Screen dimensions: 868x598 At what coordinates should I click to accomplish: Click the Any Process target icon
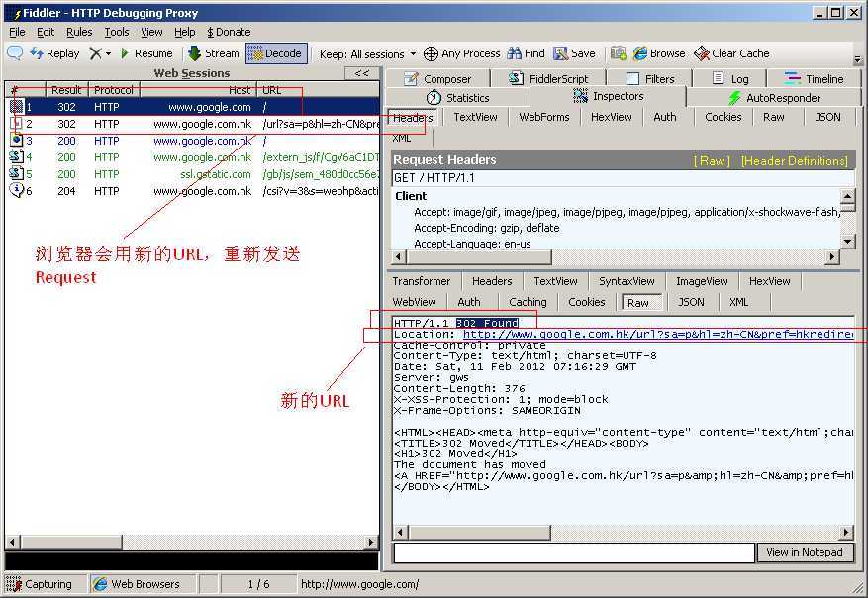tap(431, 53)
